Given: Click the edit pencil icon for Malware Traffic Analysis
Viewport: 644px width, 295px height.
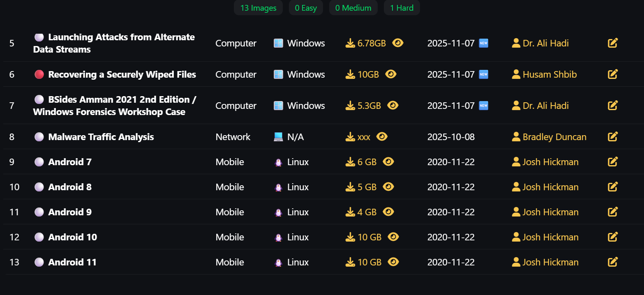Looking at the screenshot, I should click(x=613, y=136).
